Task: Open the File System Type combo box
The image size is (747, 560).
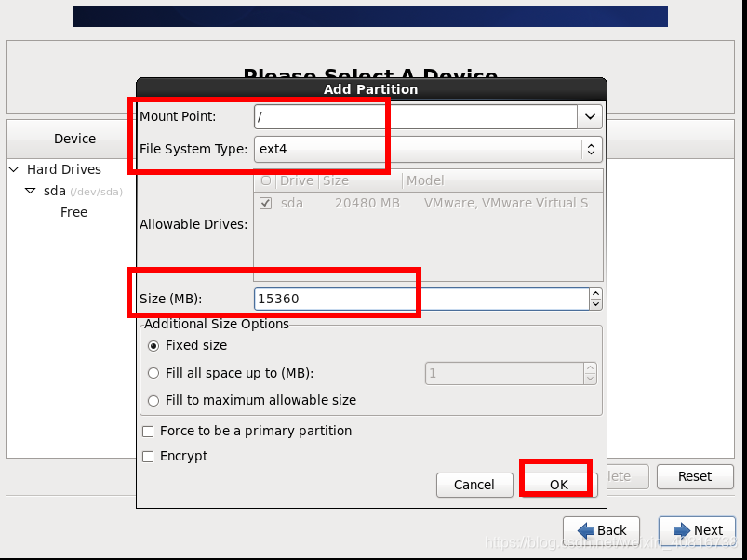Action: 428,149
